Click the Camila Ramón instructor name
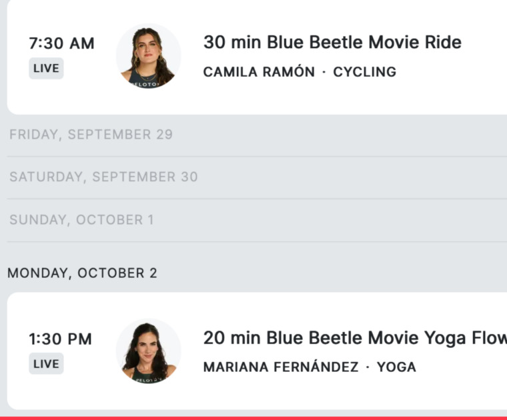This screenshot has height=420, width=507. (x=259, y=72)
